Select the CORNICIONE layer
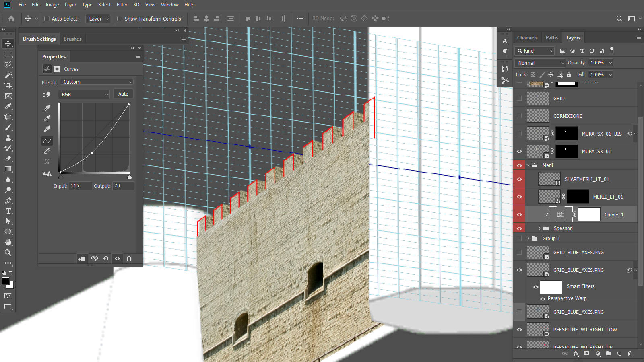 568,116
